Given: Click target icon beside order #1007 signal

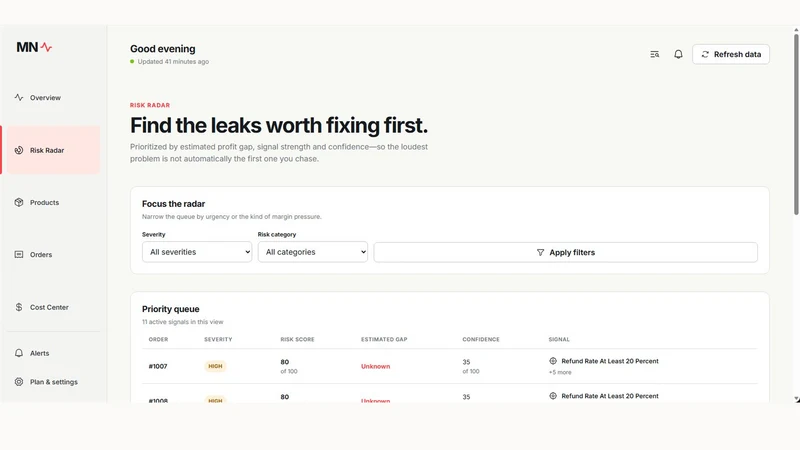Looking at the screenshot, I should [x=553, y=361].
